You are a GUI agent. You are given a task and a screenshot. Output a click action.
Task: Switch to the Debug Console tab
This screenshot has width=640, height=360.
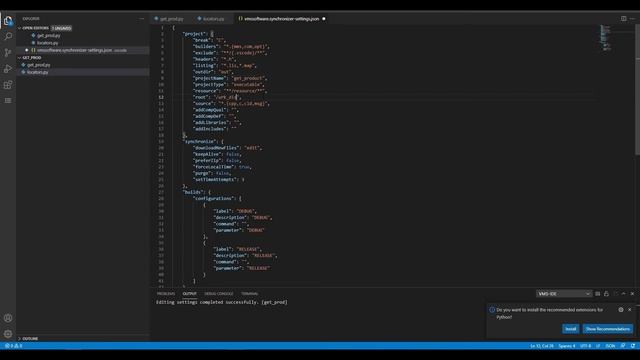click(x=219, y=294)
